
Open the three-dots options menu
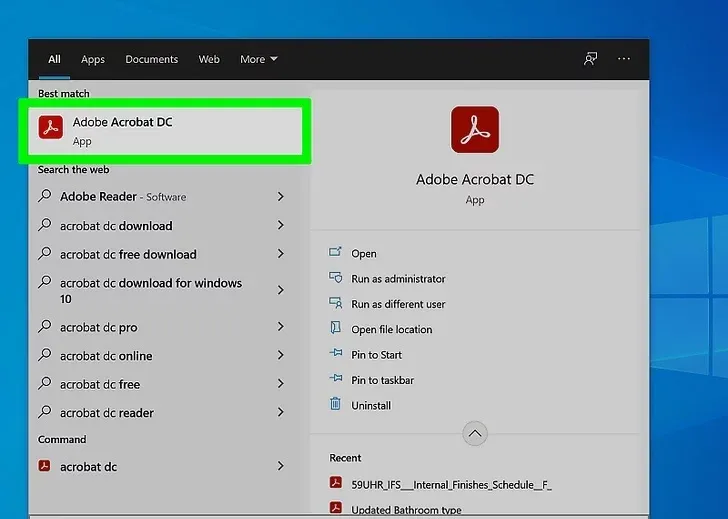point(624,59)
